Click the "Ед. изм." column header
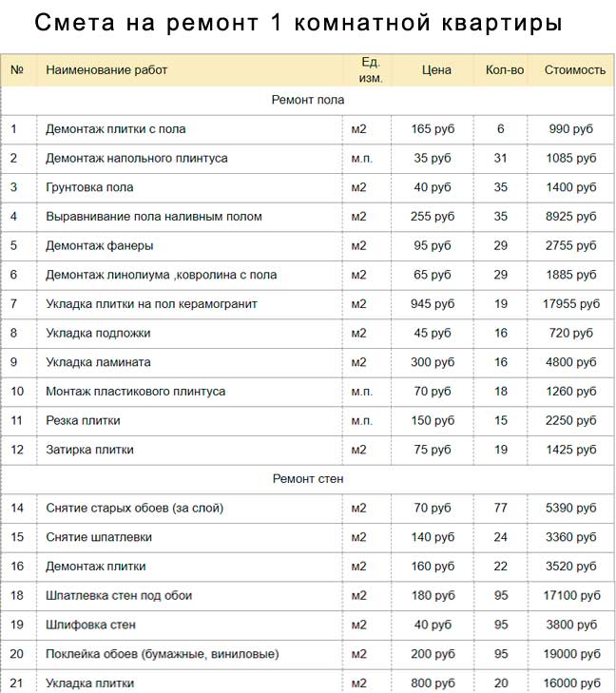 coord(371,70)
